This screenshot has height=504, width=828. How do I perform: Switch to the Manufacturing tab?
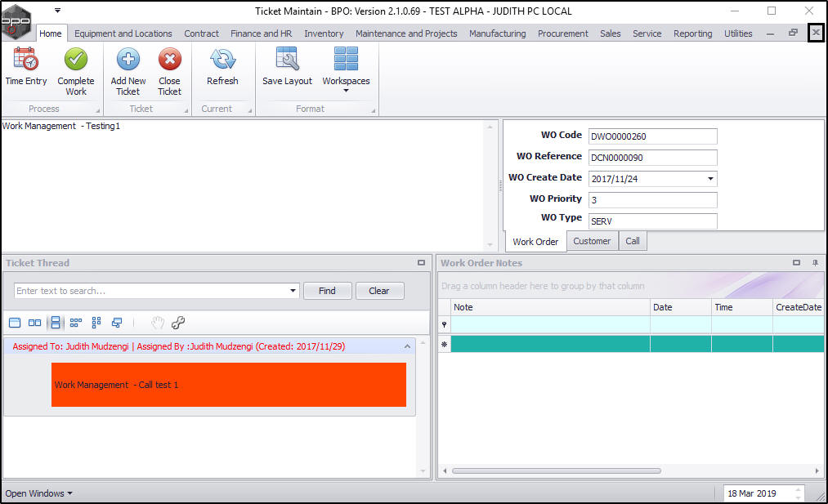[x=498, y=33]
